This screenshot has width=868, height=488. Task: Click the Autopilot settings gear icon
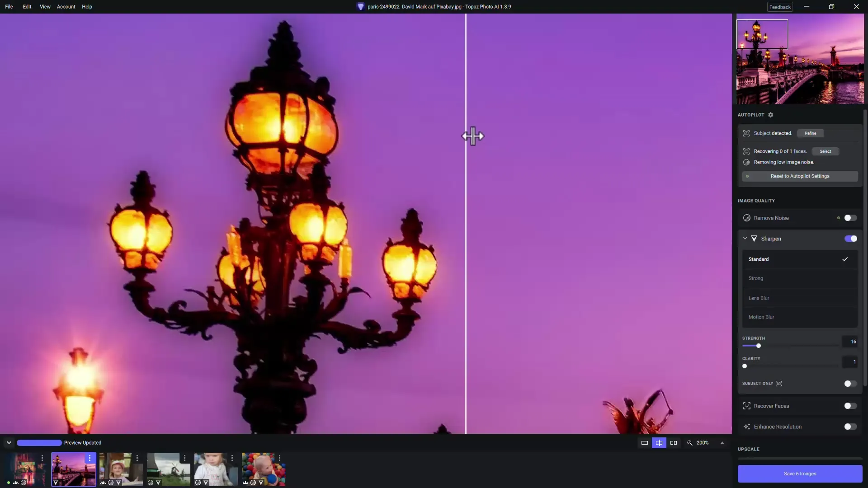(771, 114)
